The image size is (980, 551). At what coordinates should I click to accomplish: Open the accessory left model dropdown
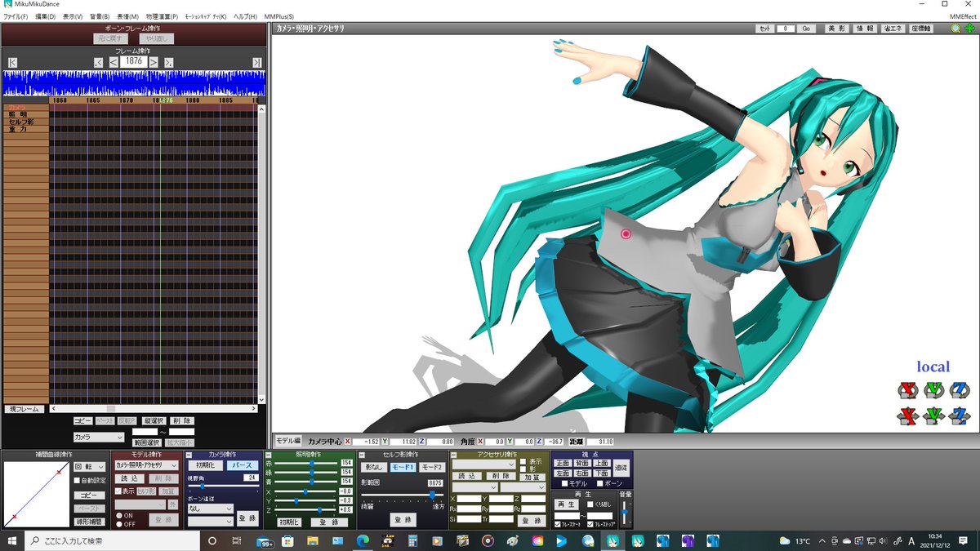point(475,487)
